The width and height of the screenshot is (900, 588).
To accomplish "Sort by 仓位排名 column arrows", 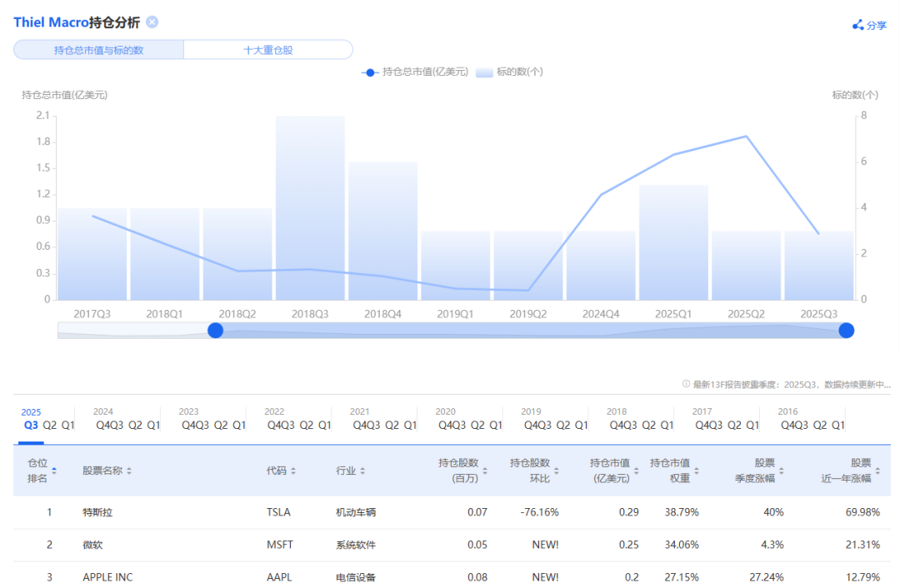I will click(54, 471).
